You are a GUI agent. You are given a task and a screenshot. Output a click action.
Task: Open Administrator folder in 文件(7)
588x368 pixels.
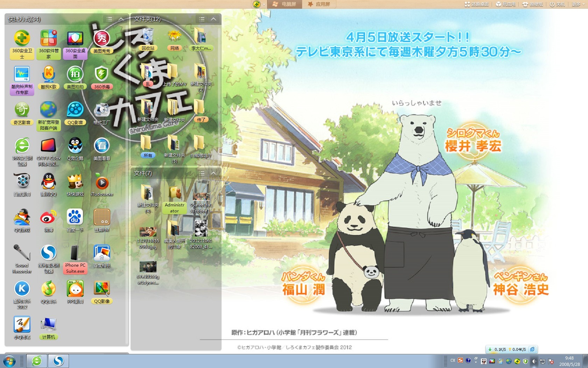[x=174, y=199]
